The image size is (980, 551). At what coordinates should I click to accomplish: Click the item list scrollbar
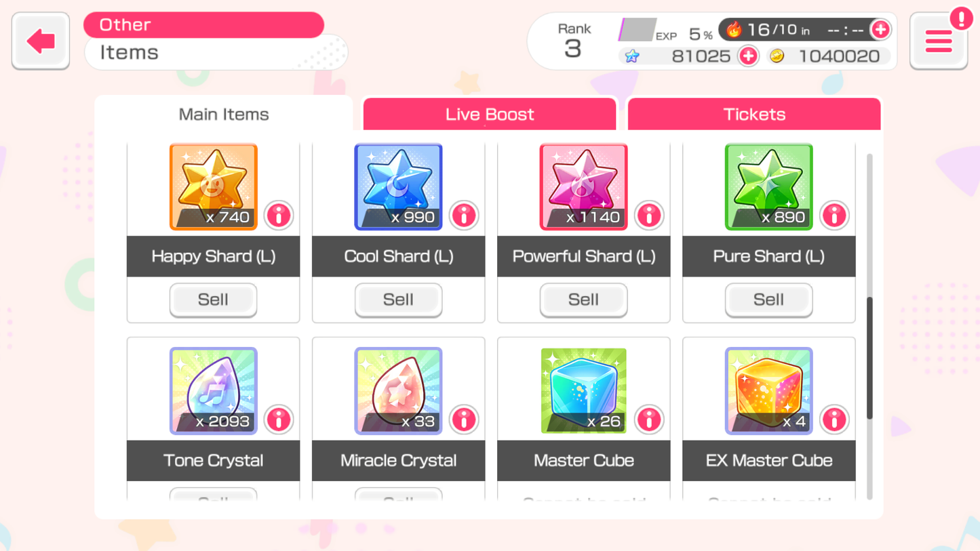[x=869, y=358]
